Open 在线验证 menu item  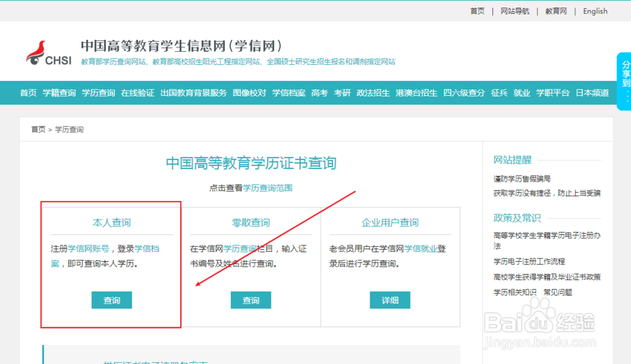point(138,93)
